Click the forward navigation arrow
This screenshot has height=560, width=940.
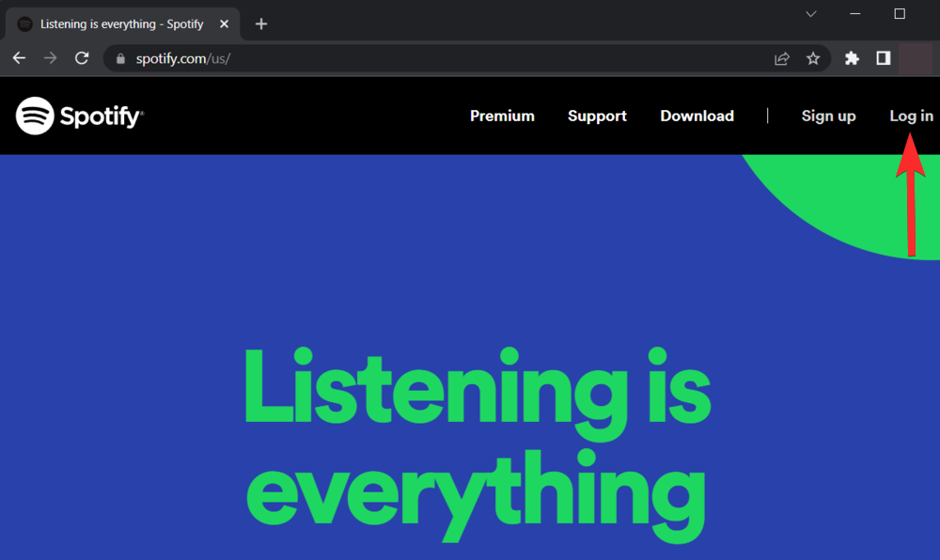click(50, 57)
